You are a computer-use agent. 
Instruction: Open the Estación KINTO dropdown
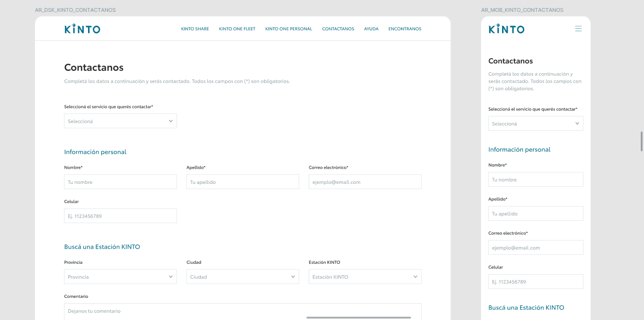(364, 277)
